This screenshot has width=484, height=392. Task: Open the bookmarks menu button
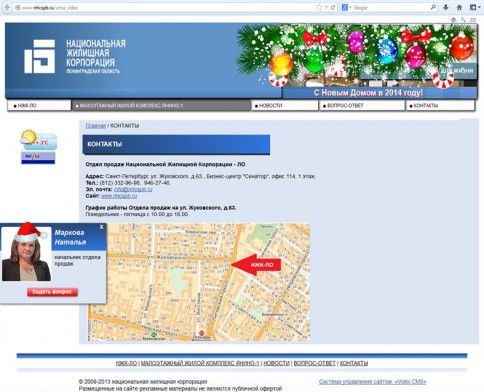click(x=474, y=7)
